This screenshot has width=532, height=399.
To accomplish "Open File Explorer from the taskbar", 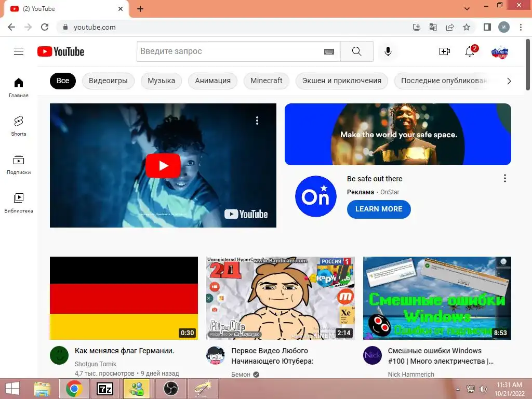I will pos(42,389).
